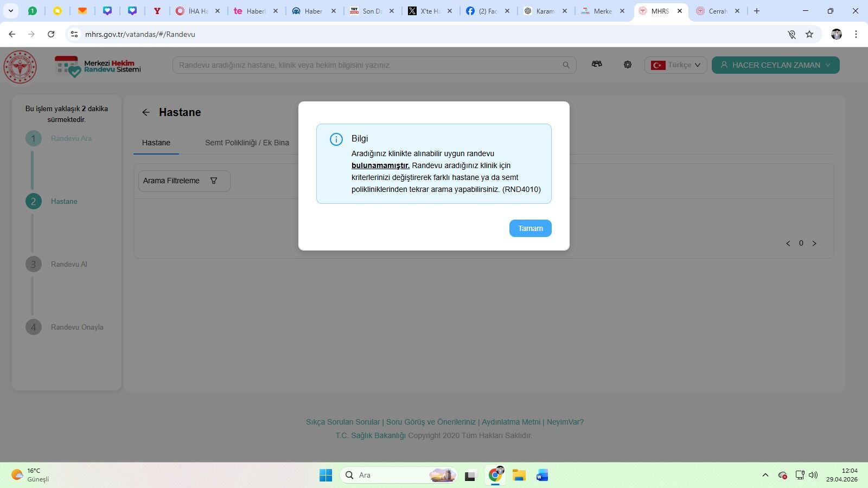The height and width of the screenshot is (488, 868).
Task: Open Sıkça Sorulan Sorular link
Action: [343, 422]
